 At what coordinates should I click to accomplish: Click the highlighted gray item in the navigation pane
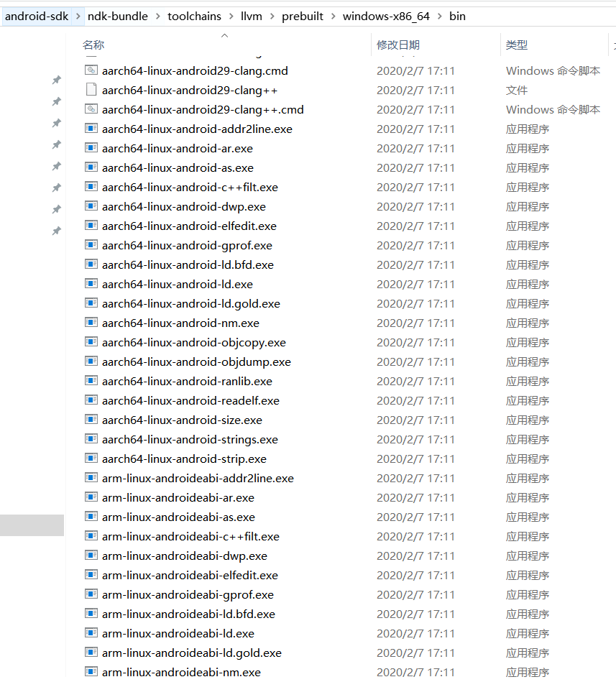[x=32, y=525]
